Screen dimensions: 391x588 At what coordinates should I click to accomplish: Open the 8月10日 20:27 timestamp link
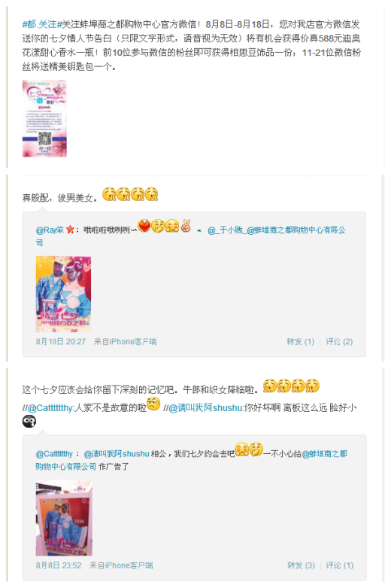tap(61, 341)
